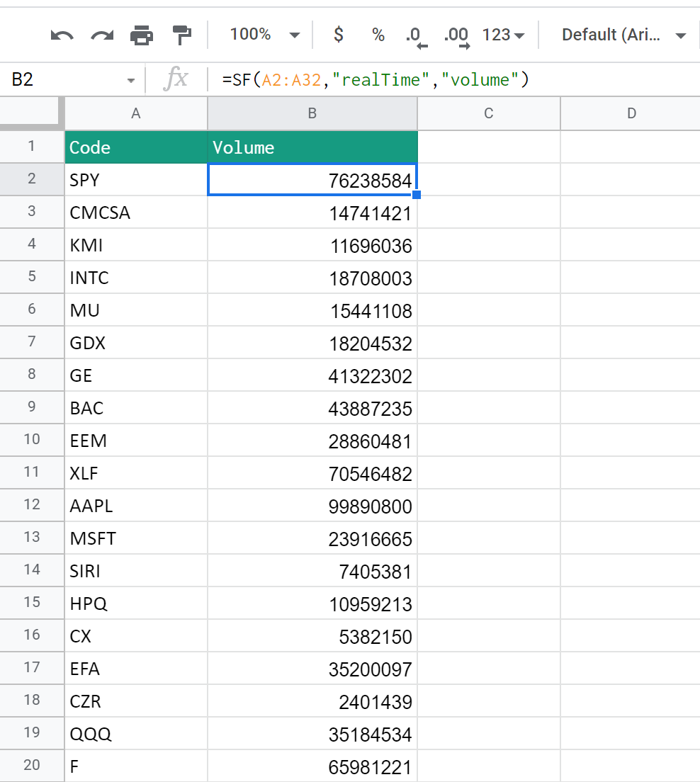Select the XLF cell
This screenshot has width=700, height=782.
point(136,472)
